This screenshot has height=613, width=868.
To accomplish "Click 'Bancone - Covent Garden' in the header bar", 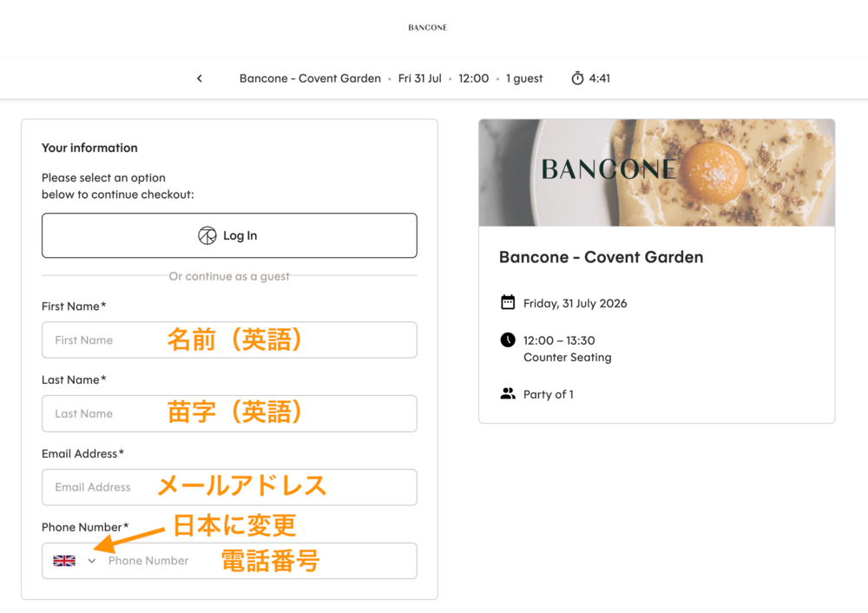I will (x=310, y=79).
